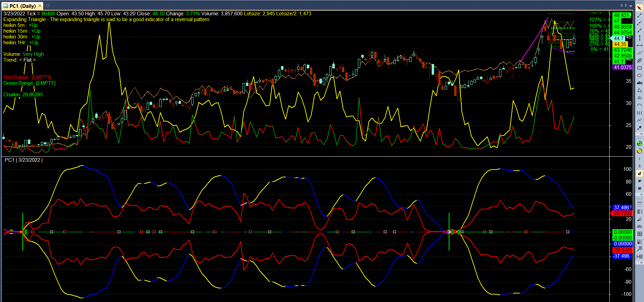Switch to intraday 'i' interval

coord(640,158)
